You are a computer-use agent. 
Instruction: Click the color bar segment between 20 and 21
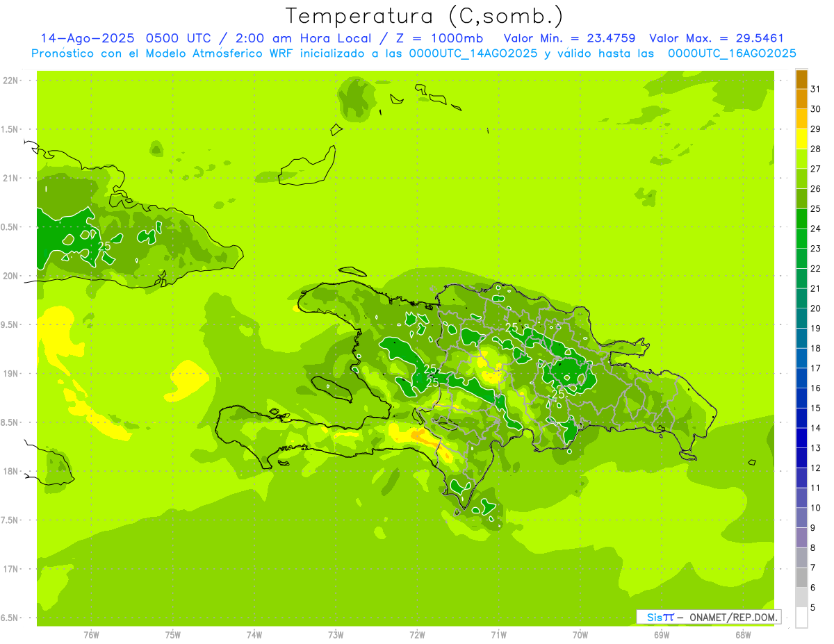[801, 298]
